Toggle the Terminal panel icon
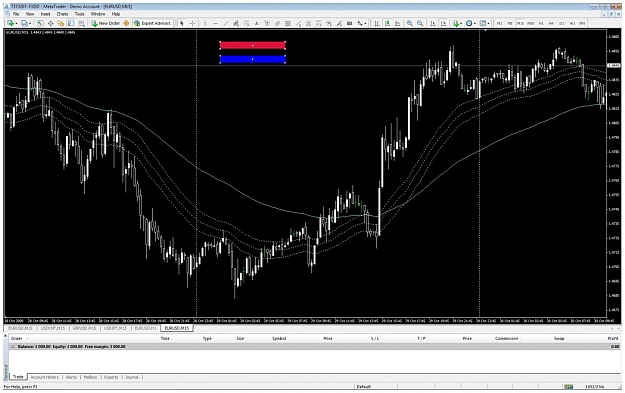 pos(71,23)
